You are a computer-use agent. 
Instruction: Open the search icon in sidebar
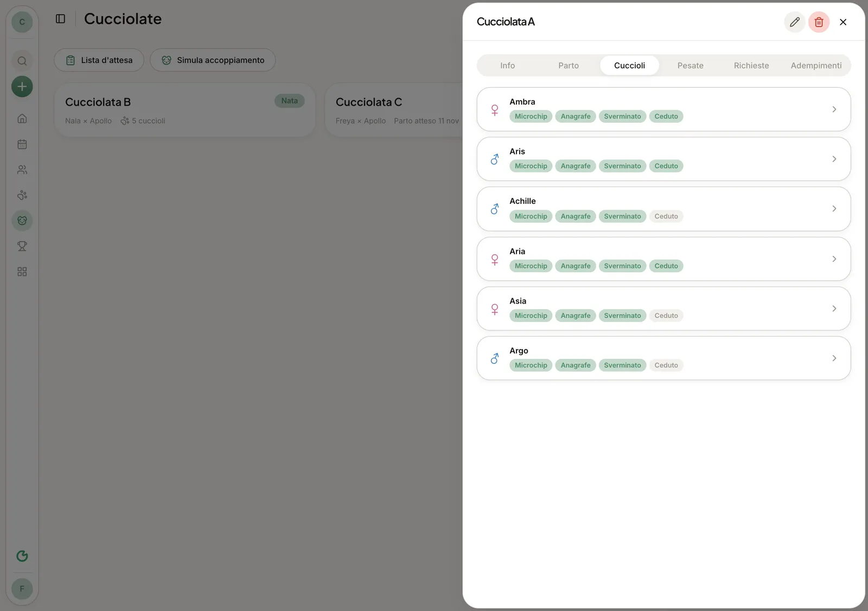tap(22, 61)
